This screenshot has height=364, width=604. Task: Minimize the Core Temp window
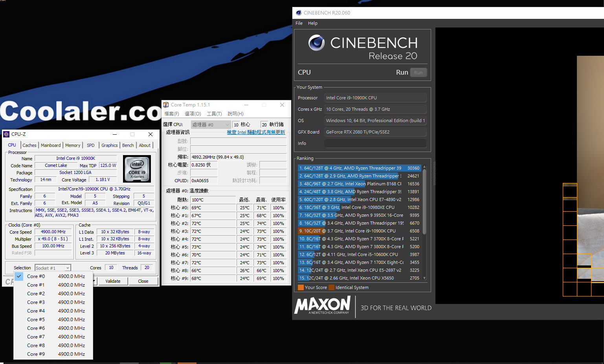pos(246,105)
